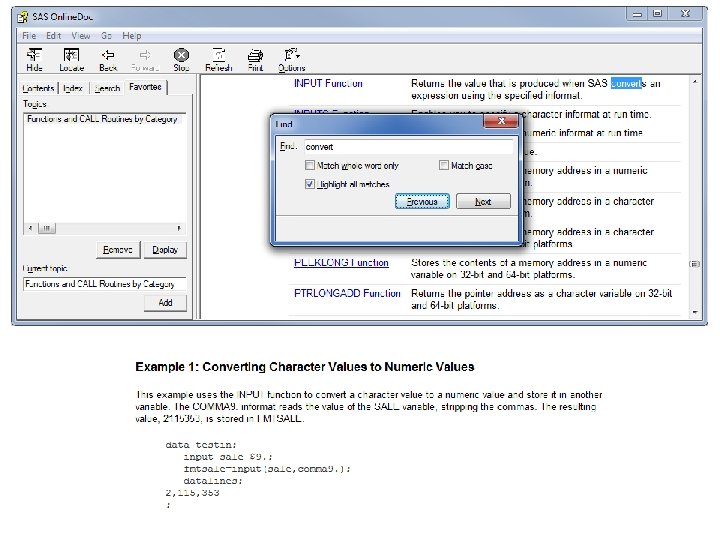This screenshot has width=720, height=540.
Task: Select 'Functions and CALL Routines by Category' in Topics list
Action: [x=102, y=119]
